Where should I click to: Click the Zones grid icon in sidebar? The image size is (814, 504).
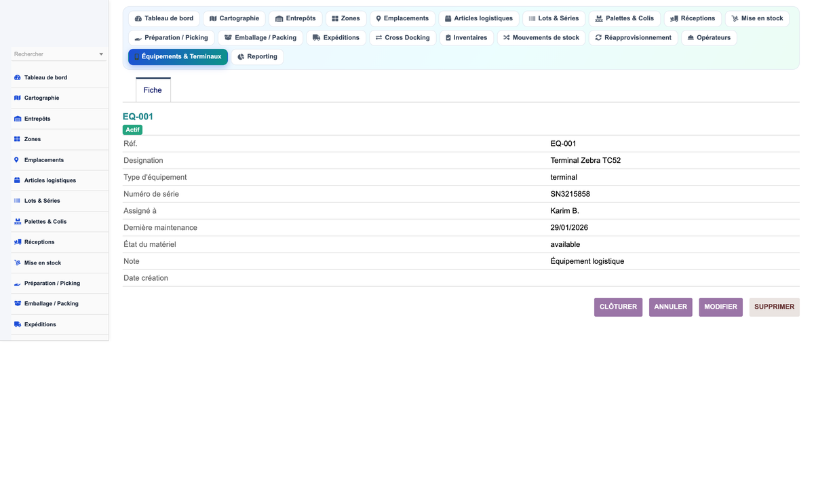(x=17, y=139)
